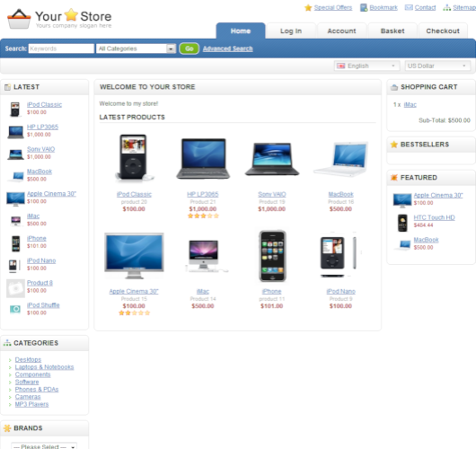Image resolution: width=476 pixels, height=449 pixels.
Task: Click iPod Shuffle thumbnail in Latest sidebar
Action: [15, 309]
